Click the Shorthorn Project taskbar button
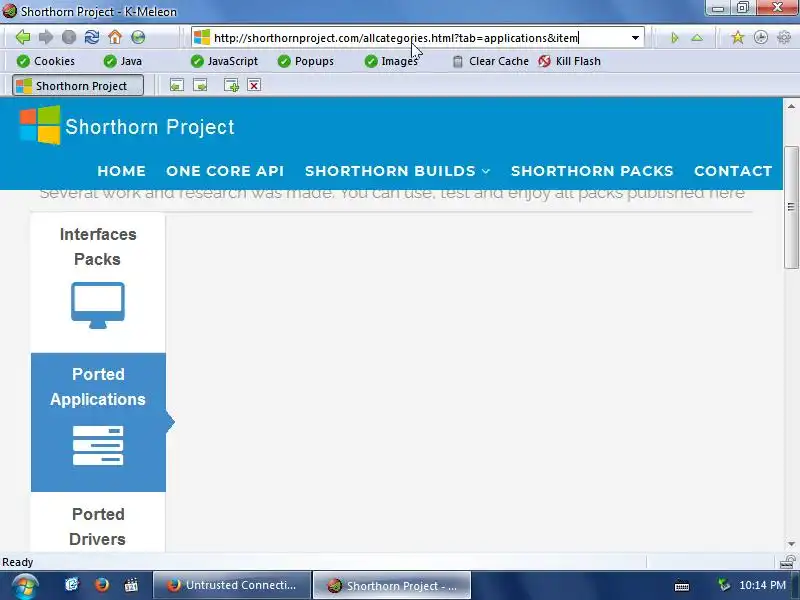This screenshot has width=800, height=600. click(391, 585)
